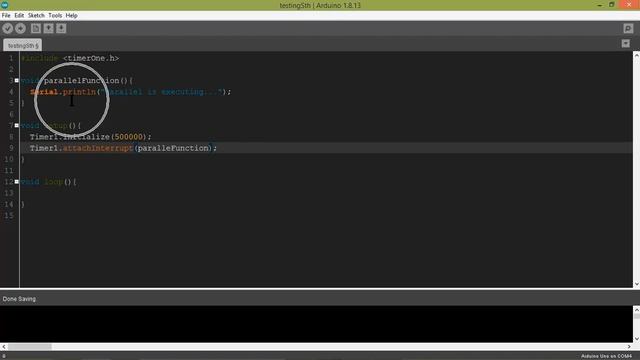The image size is (640, 360).
Task: Click the horizontal scrollbar thumb
Action: point(30,347)
